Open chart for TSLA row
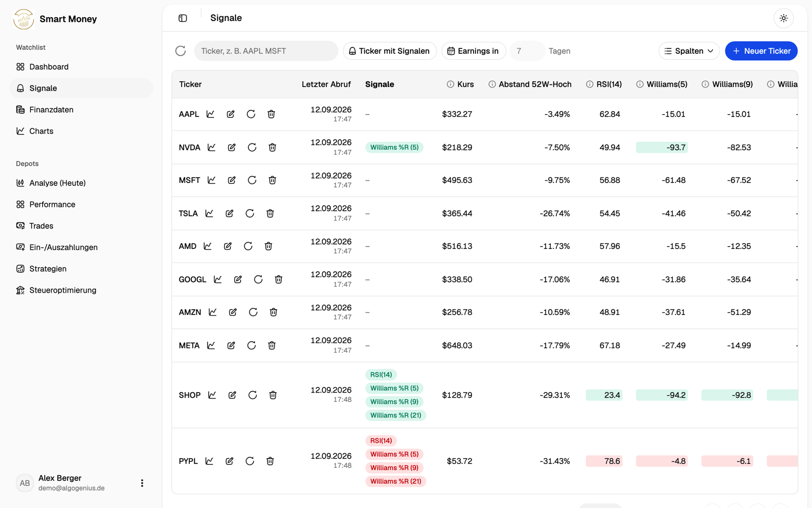Screen dimensions: 812x508 pyautogui.click(x=210, y=213)
